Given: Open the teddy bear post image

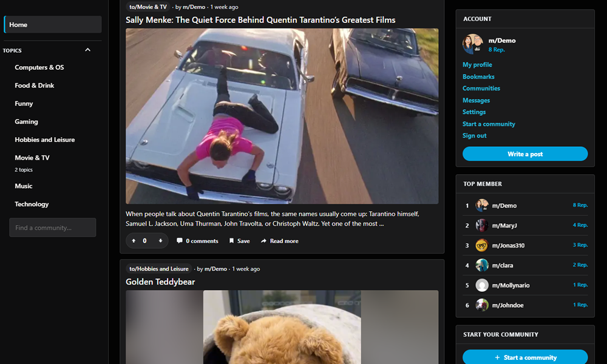Looking at the screenshot, I should click(282, 327).
